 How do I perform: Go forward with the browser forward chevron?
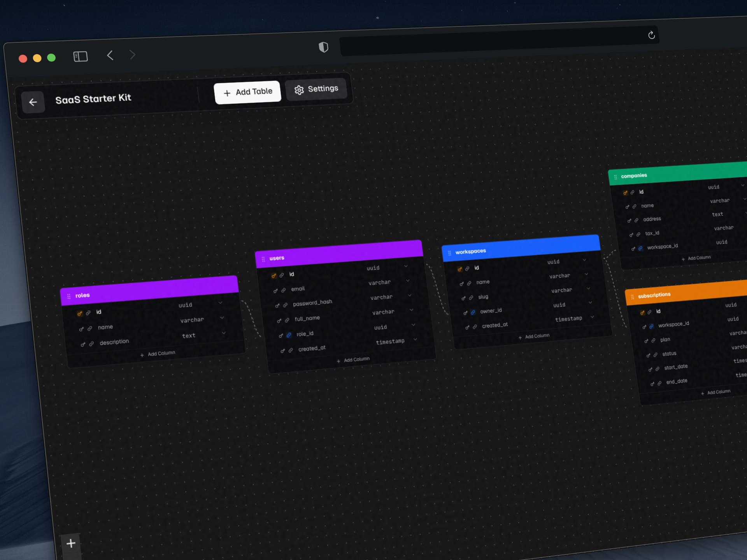point(133,54)
